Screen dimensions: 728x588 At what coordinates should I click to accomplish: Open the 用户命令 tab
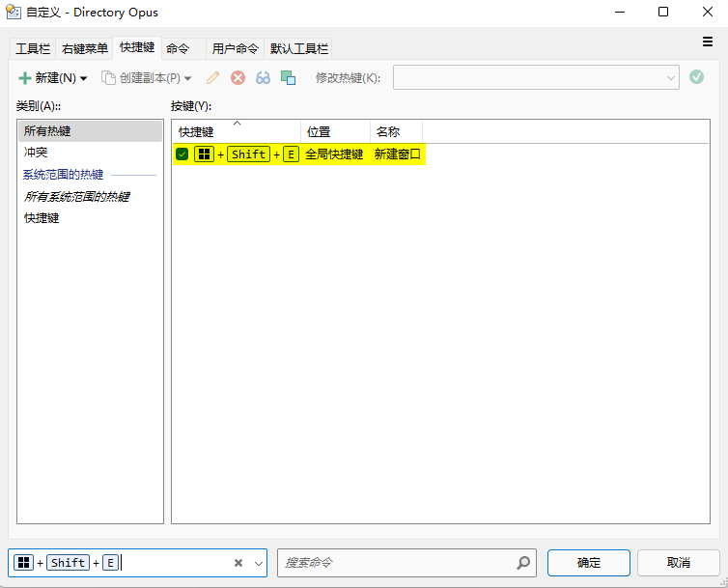coord(235,49)
